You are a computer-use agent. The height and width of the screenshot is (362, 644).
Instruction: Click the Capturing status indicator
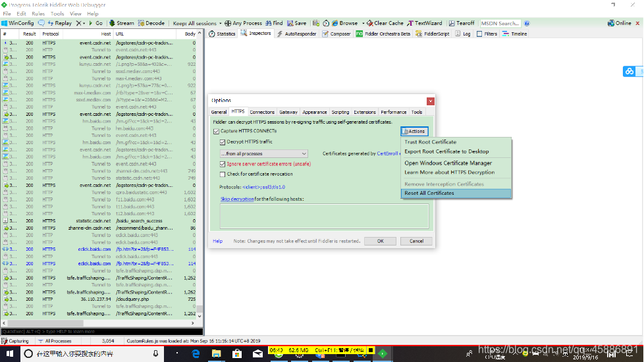click(x=15, y=341)
